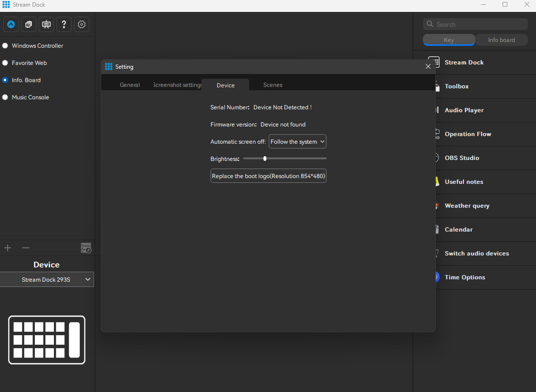The image size is (536, 392).
Task: Click the plus icon to add a scene
Action: 8,248
